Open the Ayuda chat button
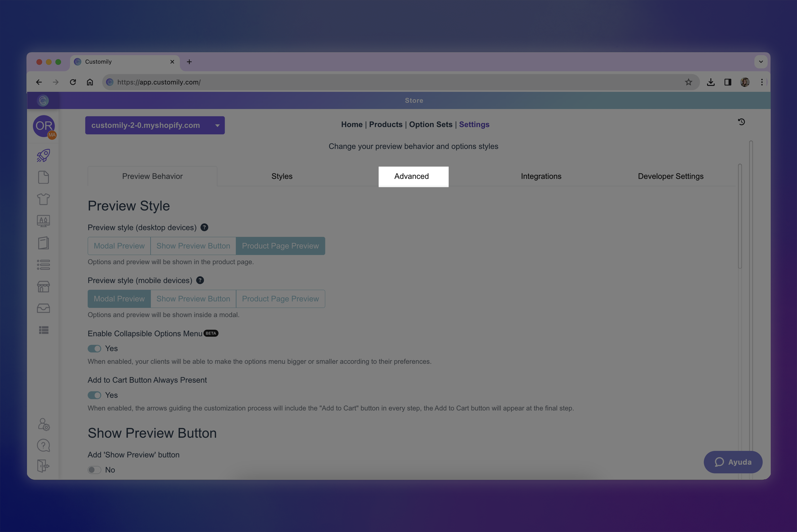 pyautogui.click(x=733, y=462)
